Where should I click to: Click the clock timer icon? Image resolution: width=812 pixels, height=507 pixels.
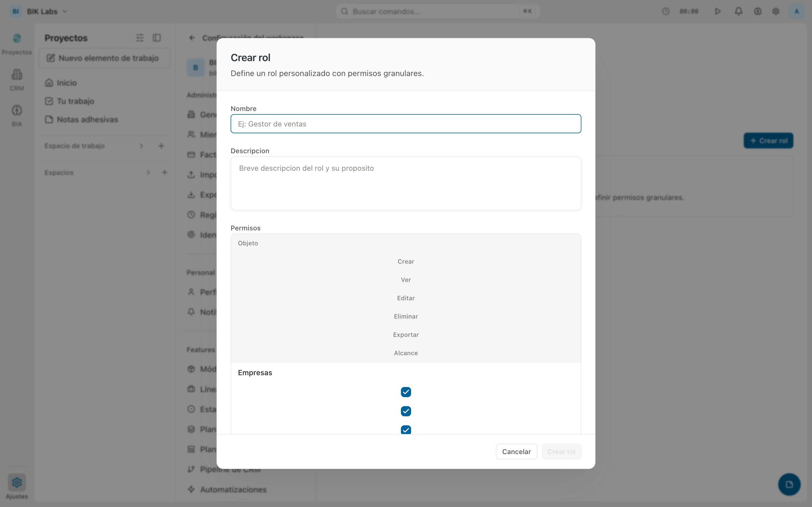click(x=666, y=11)
